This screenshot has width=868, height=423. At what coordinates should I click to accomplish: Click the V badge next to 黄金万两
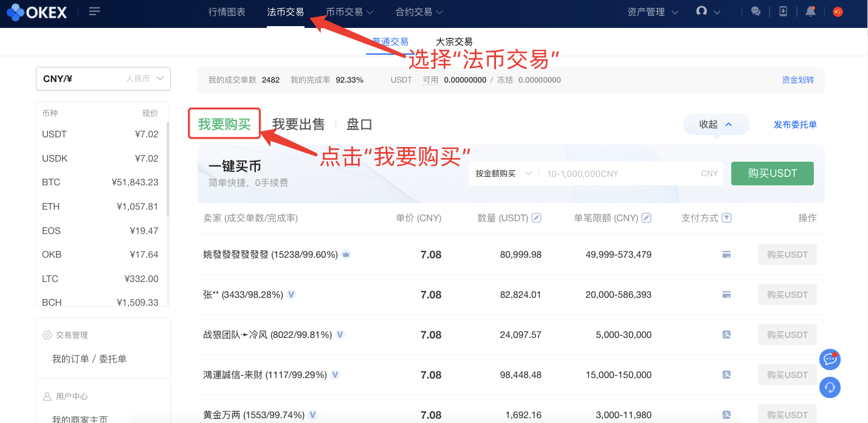(x=313, y=415)
